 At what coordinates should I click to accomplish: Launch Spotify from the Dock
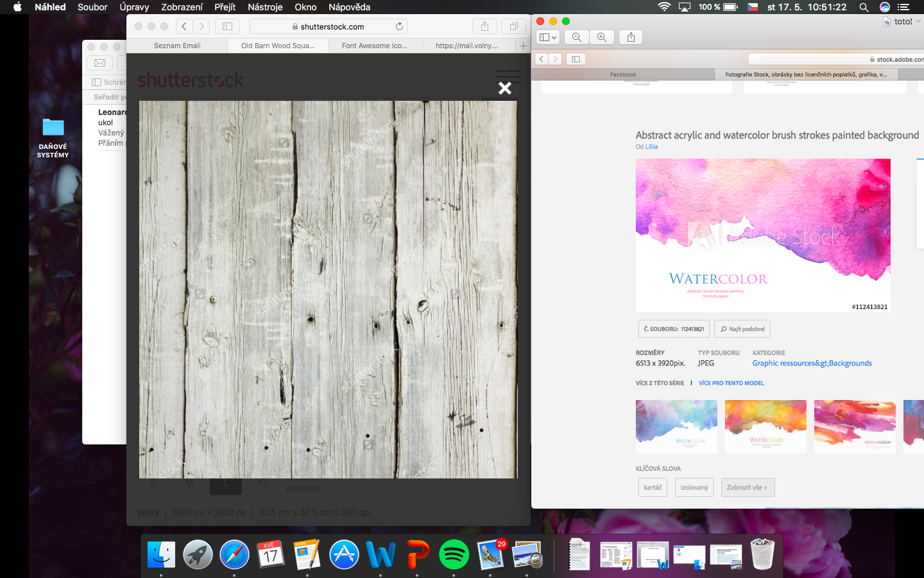454,554
